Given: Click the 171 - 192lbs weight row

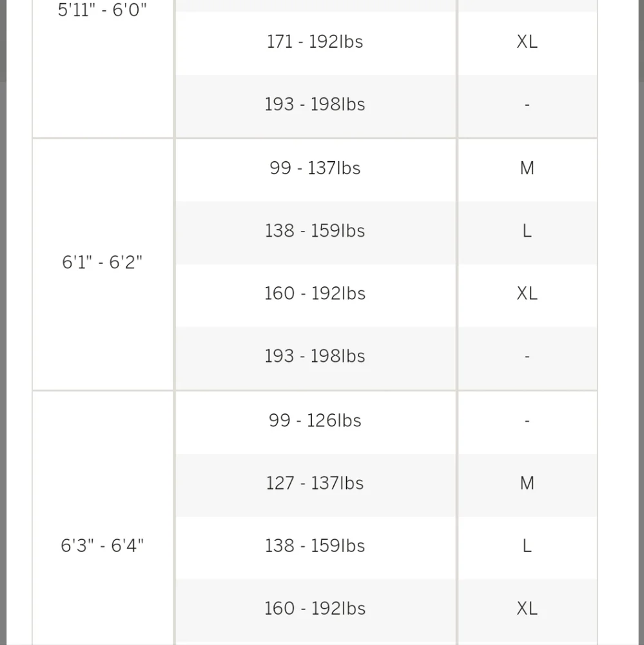Looking at the screenshot, I should pyautogui.click(x=315, y=42).
